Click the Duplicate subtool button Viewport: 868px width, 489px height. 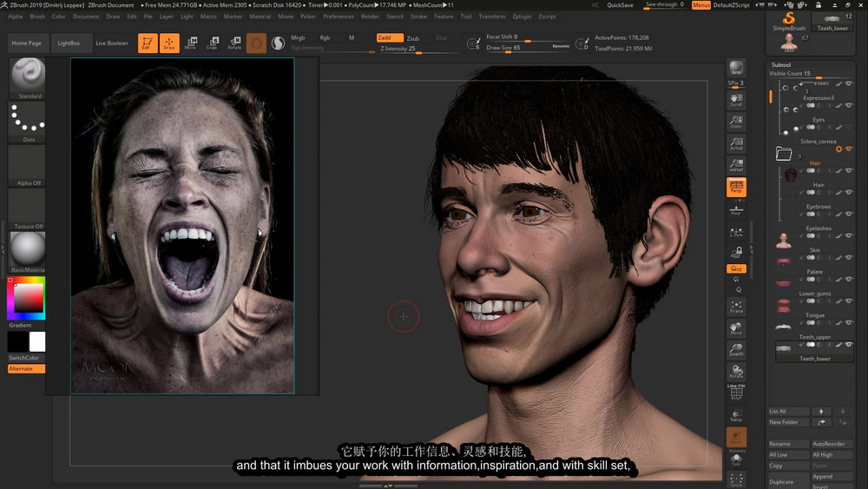tap(788, 481)
